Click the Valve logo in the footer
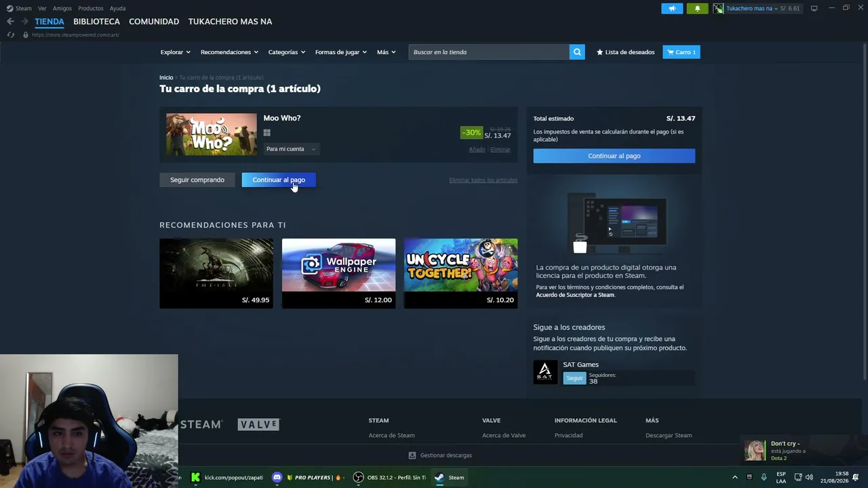The height and width of the screenshot is (488, 868). (x=258, y=424)
